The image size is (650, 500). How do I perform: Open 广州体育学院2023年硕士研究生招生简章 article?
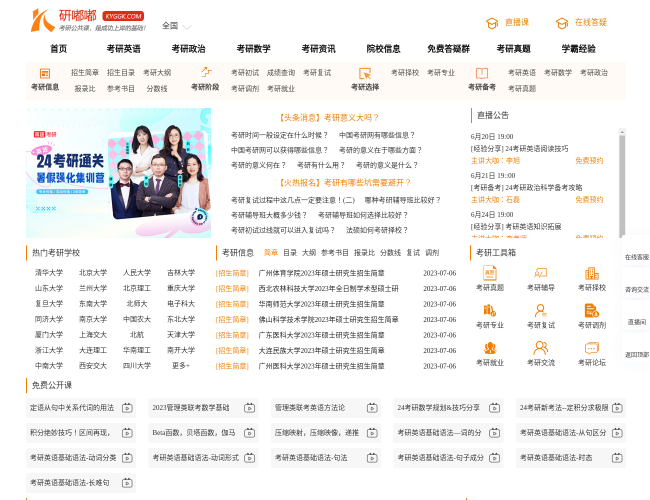pyautogui.click(x=321, y=273)
